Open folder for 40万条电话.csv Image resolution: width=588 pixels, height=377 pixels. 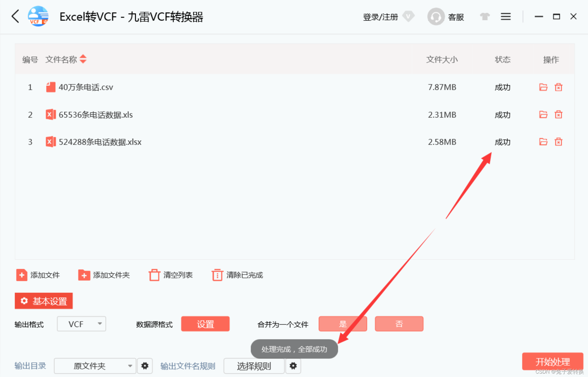(x=543, y=87)
